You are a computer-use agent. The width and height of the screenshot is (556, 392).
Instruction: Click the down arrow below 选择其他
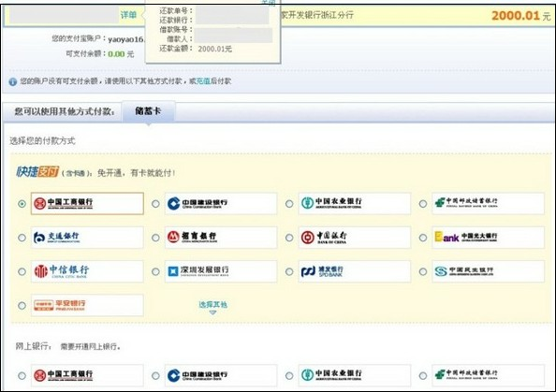click(x=212, y=312)
